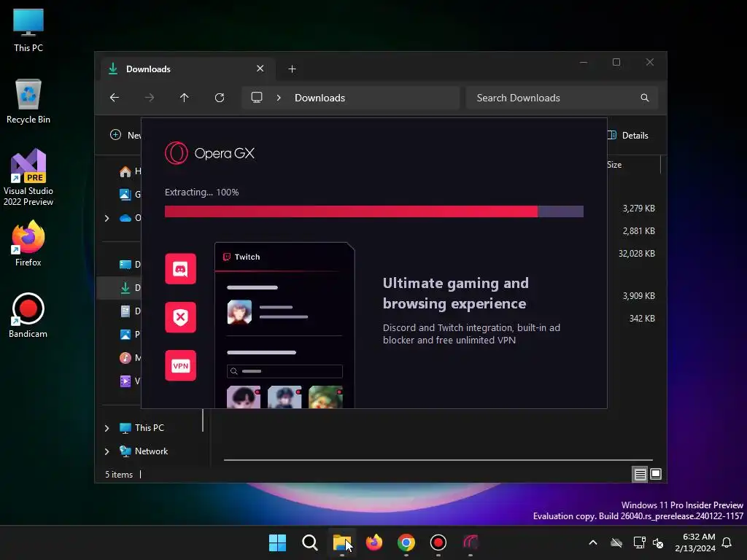
Task: Open the Recycle Bin desktop icon
Action: [x=28, y=101]
